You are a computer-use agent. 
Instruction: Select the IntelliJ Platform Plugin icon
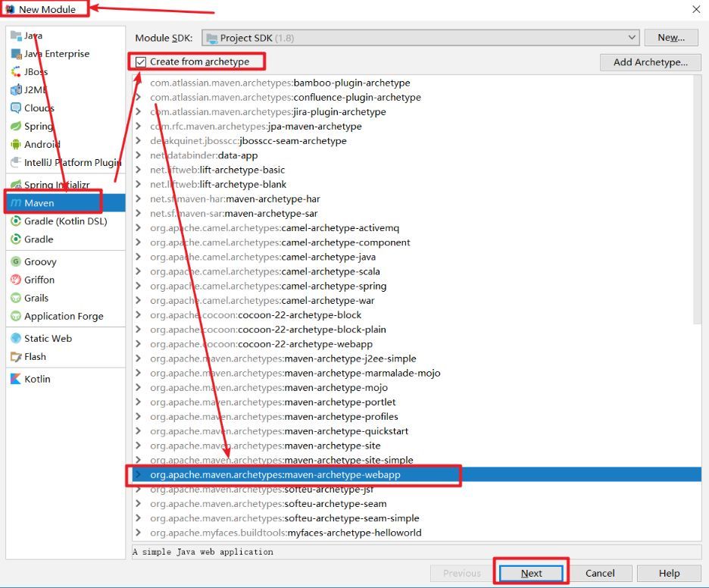pyautogui.click(x=16, y=162)
